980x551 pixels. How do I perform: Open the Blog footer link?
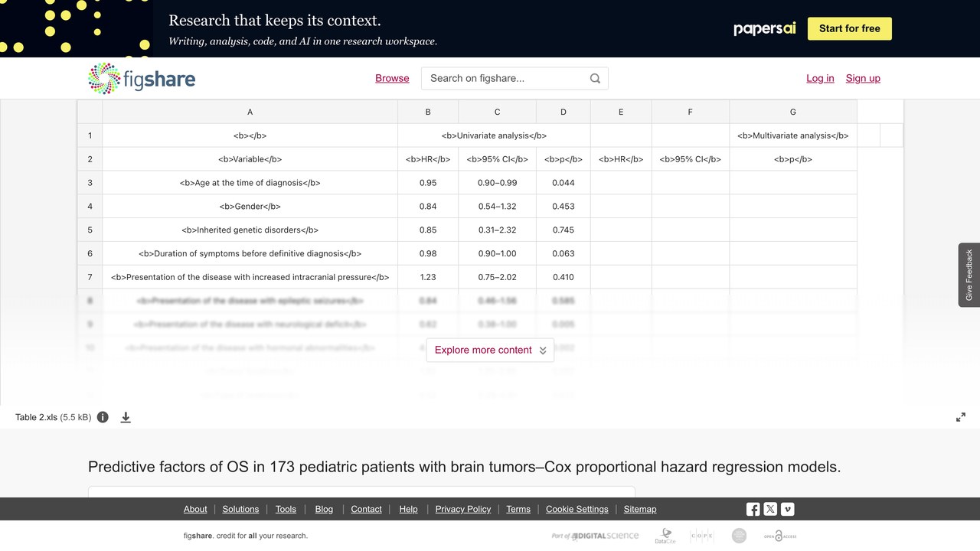pos(324,509)
